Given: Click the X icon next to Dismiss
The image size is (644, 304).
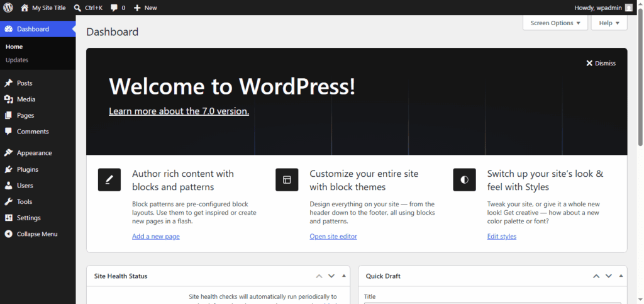Looking at the screenshot, I should pos(589,64).
